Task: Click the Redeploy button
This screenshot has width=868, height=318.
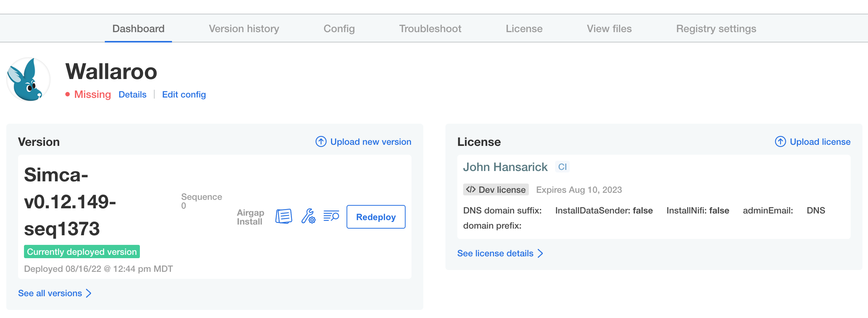Action: point(376,217)
